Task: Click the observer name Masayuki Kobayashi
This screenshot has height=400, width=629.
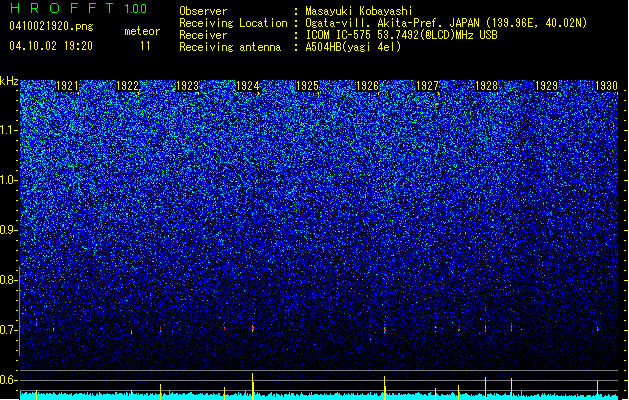Action: click(x=359, y=11)
